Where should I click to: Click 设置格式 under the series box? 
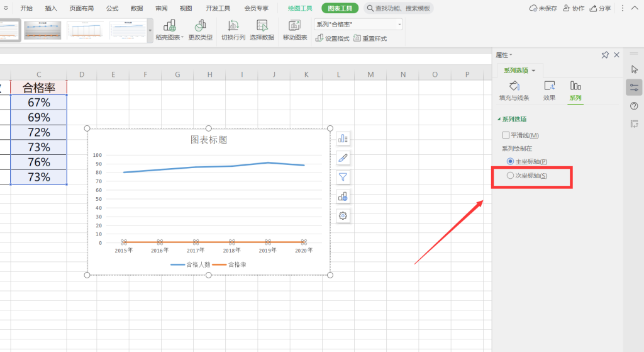332,38
